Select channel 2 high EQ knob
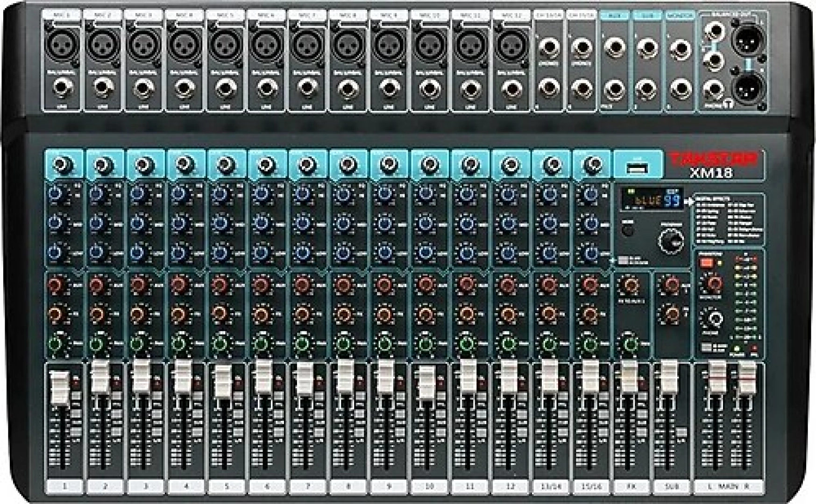Screen dimensions: 816x504 click(x=97, y=194)
